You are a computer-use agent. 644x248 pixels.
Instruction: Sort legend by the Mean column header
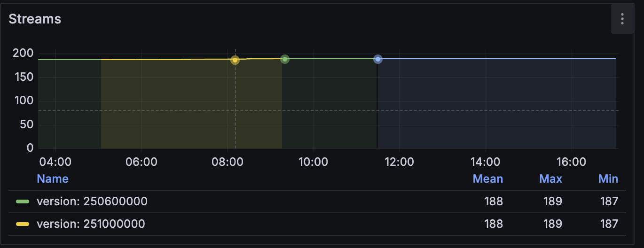487,179
